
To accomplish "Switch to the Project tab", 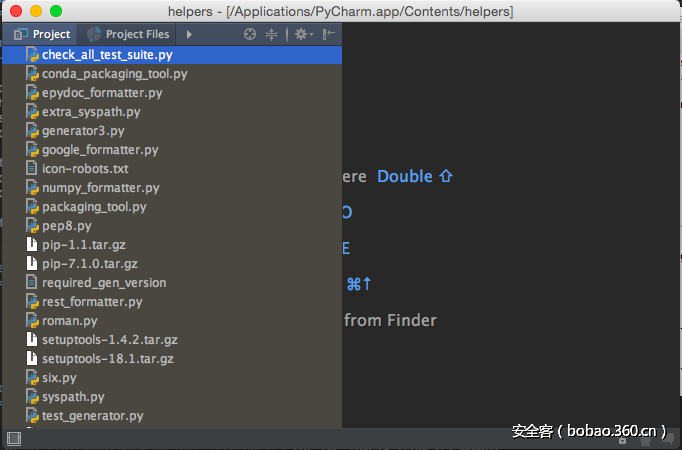I will [42, 34].
